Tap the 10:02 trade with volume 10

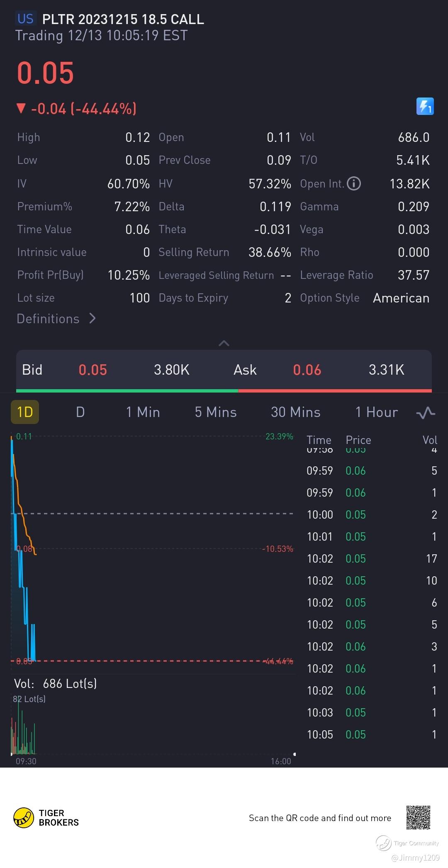[372, 580]
